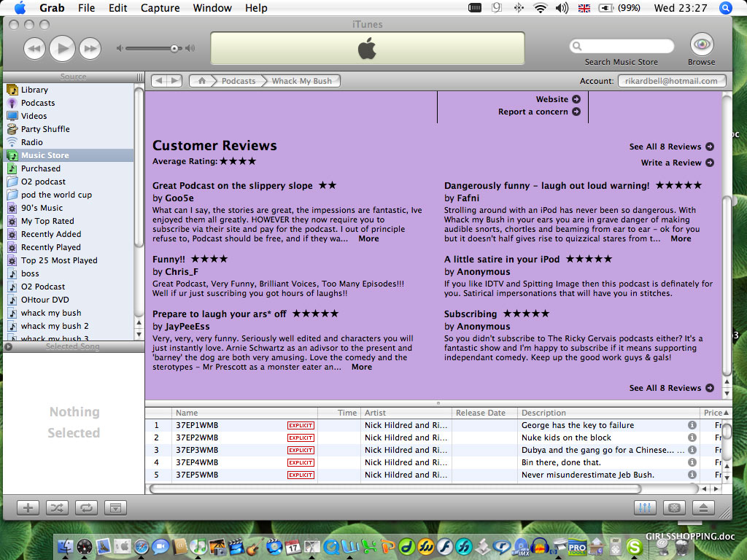Viewport: 747px width, 560px height.
Task: Open Skype from the Dock
Action: [634, 547]
